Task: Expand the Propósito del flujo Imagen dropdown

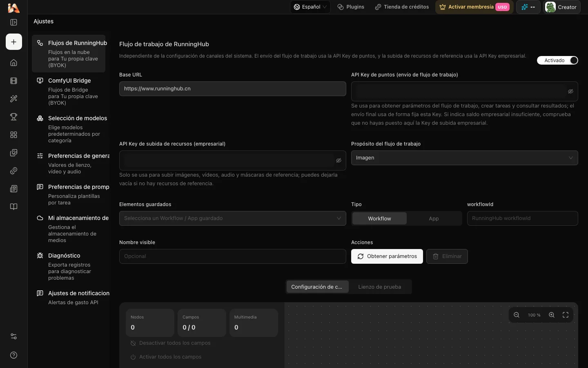Action: coord(464,158)
